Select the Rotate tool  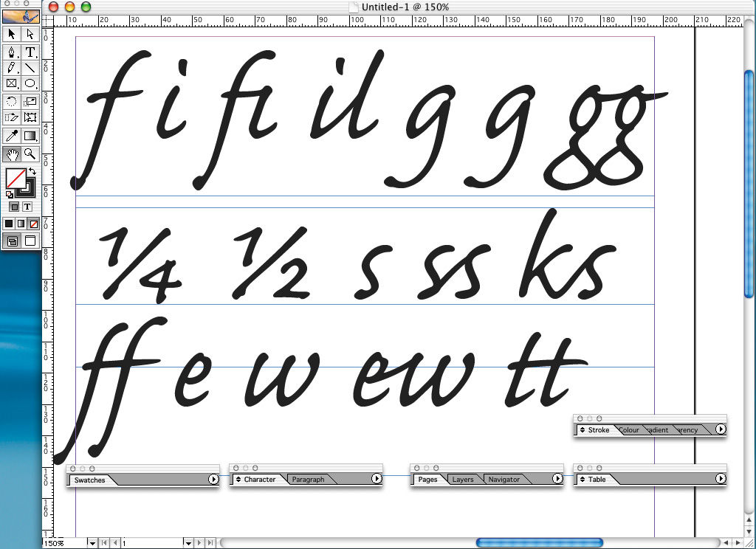[x=12, y=101]
